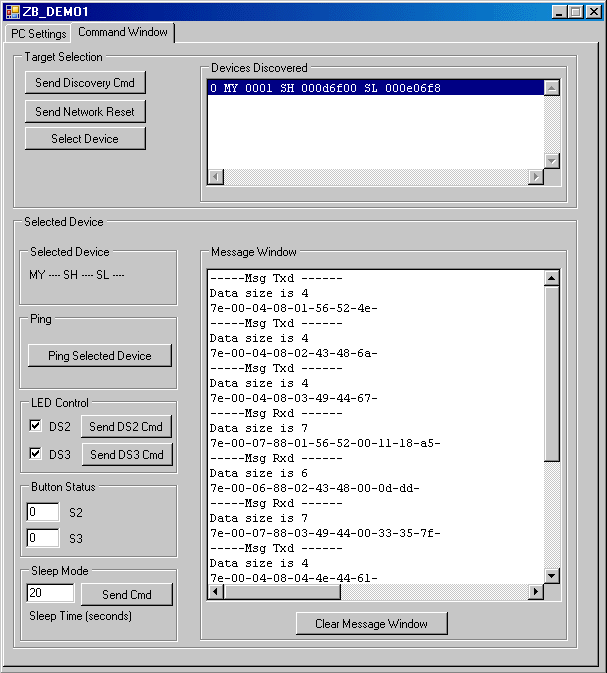Image resolution: width=607 pixels, height=673 pixels.
Task: Send the DS3 command
Action: [x=126, y=455]
